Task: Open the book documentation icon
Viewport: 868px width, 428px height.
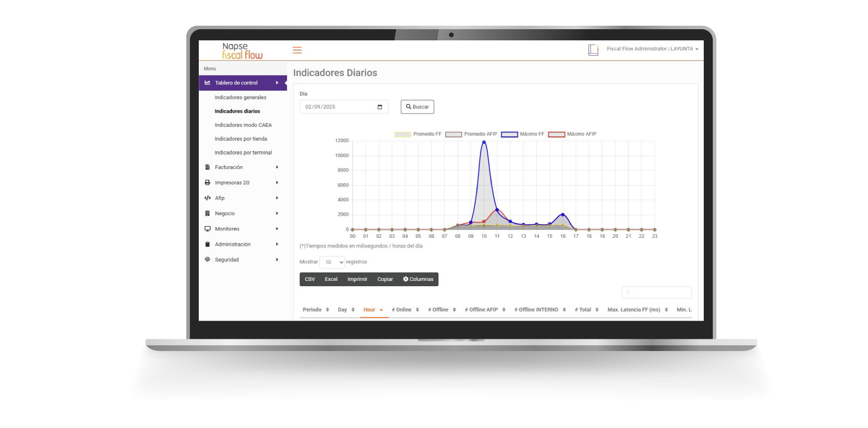Action: click(x=593, y=50)
